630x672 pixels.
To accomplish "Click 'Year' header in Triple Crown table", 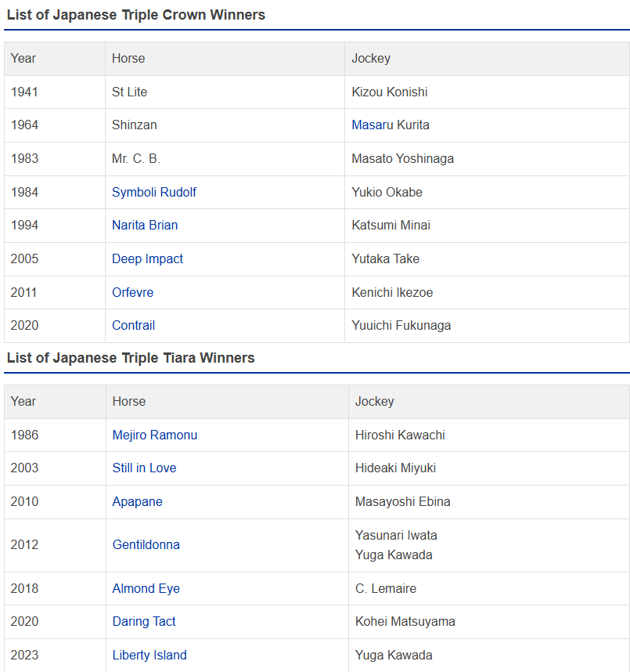I will [23, 58].
